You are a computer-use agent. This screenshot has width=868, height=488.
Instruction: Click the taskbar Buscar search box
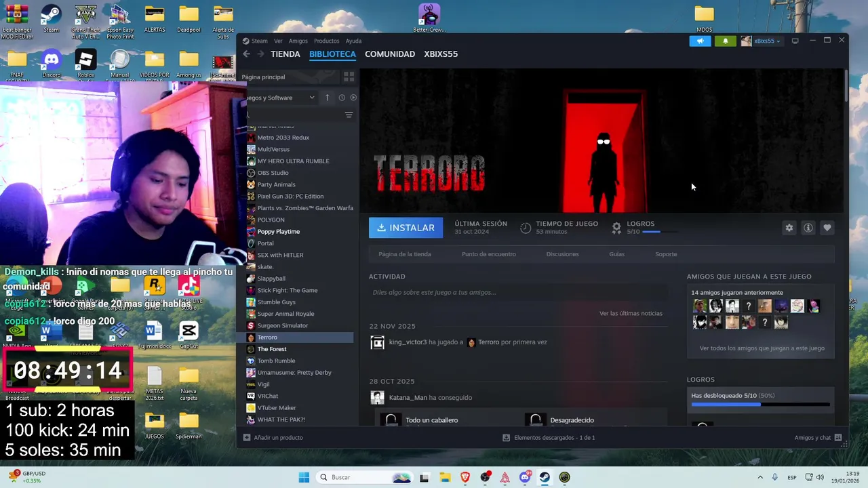point(365,477)
